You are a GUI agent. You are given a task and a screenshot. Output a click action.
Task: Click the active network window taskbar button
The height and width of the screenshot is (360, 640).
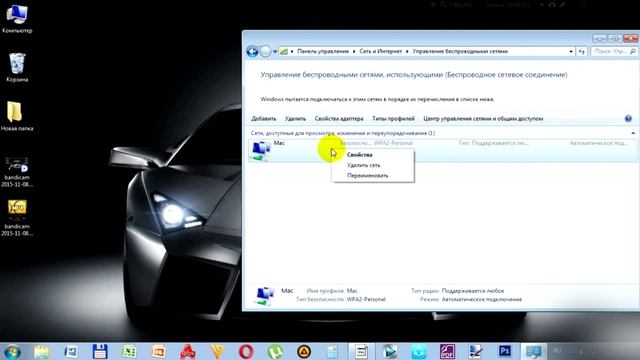[x=534, y=351]
